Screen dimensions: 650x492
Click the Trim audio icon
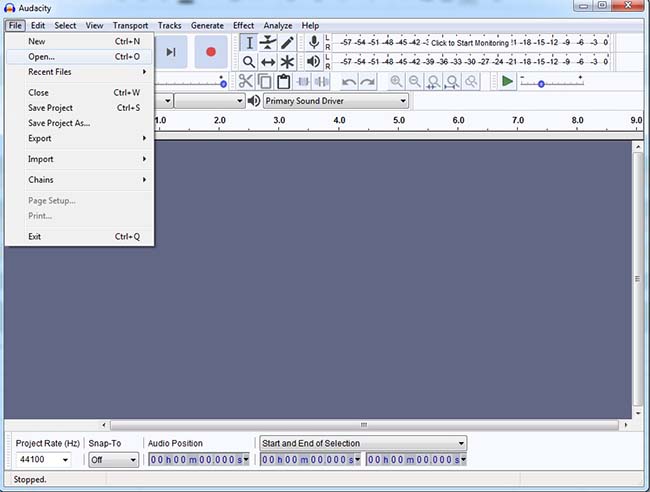coord(303,81)
